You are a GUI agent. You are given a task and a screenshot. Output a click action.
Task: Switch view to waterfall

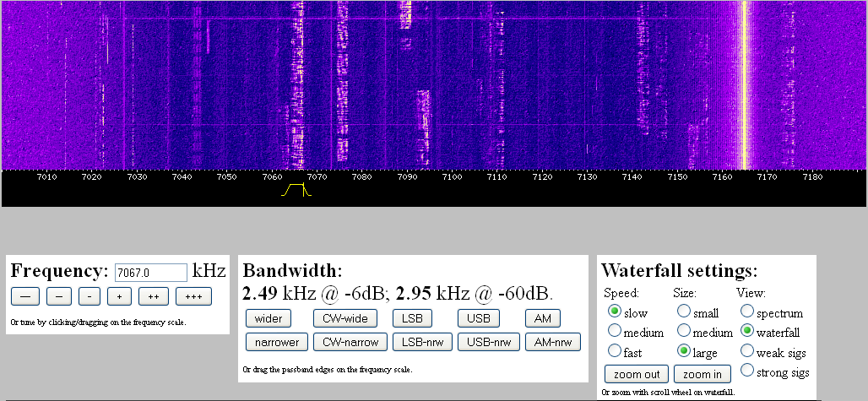[747, 331]
